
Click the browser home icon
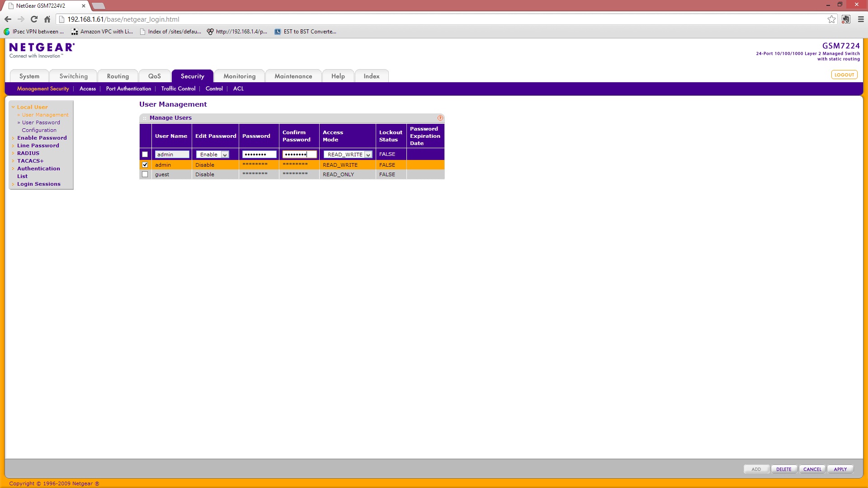[x=47, y=19]
